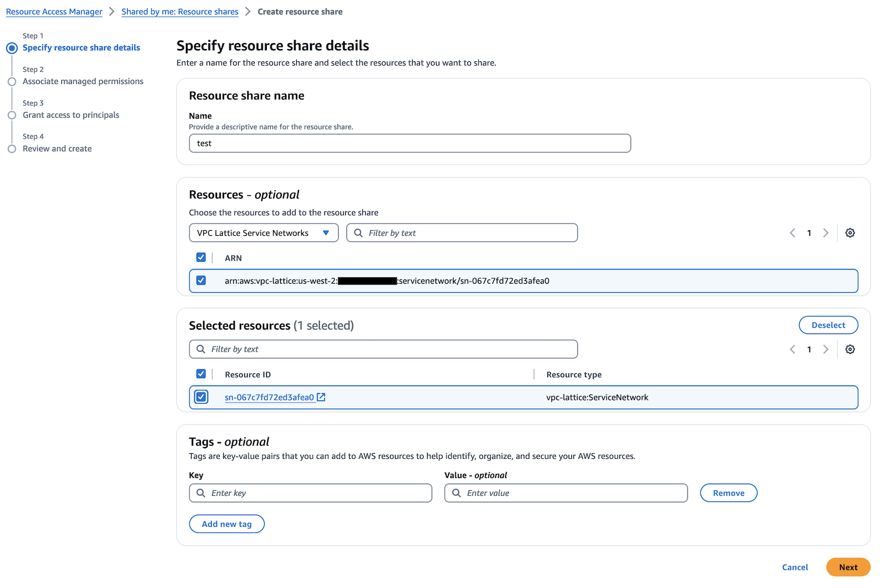Open Resources table settings gear icon
Screen dimensions: 884x588
850,233
